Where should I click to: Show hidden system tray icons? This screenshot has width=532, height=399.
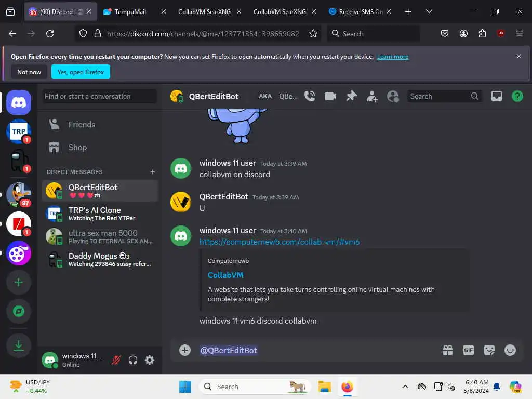[405, 387]
